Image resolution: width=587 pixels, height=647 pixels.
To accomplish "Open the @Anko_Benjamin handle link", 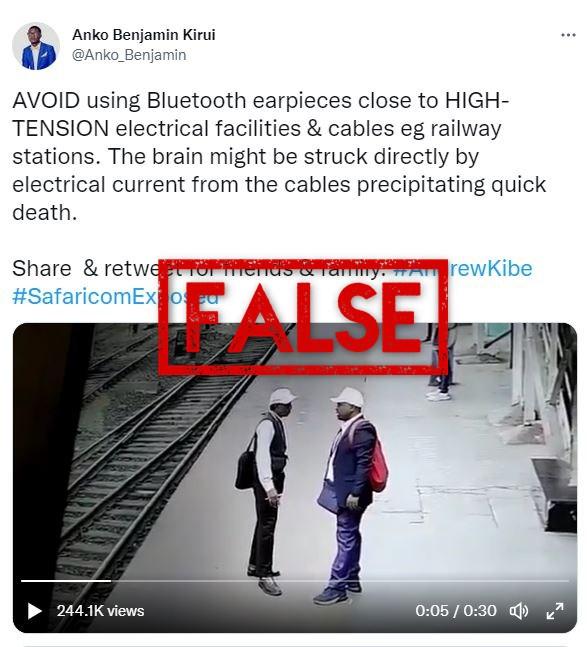I will (x=129, y=55).
